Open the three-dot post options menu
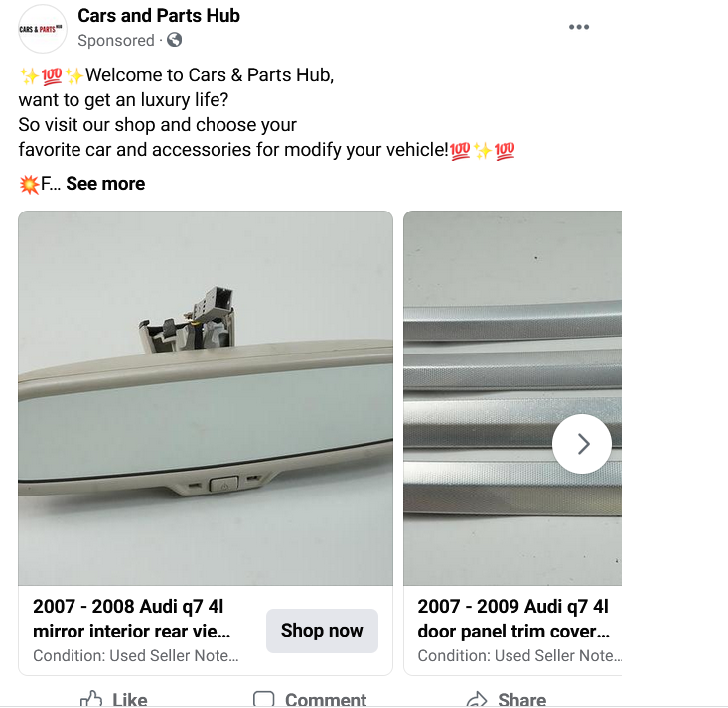This screenshot has width=728, height=708. 579,27
